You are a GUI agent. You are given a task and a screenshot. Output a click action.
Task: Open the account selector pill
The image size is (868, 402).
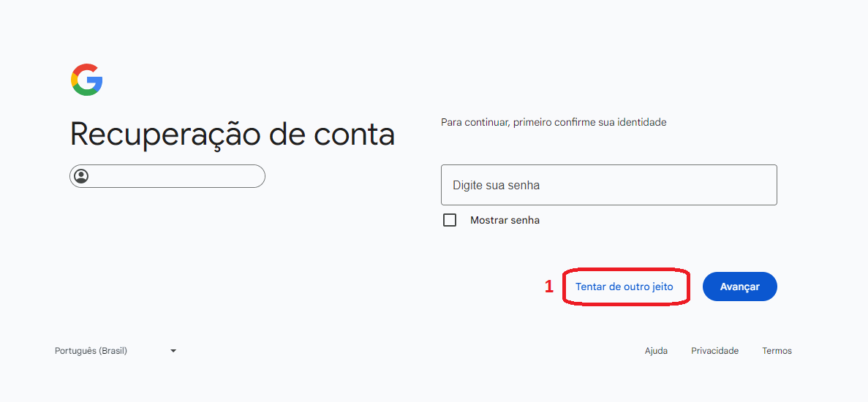(x=167, y=176)
